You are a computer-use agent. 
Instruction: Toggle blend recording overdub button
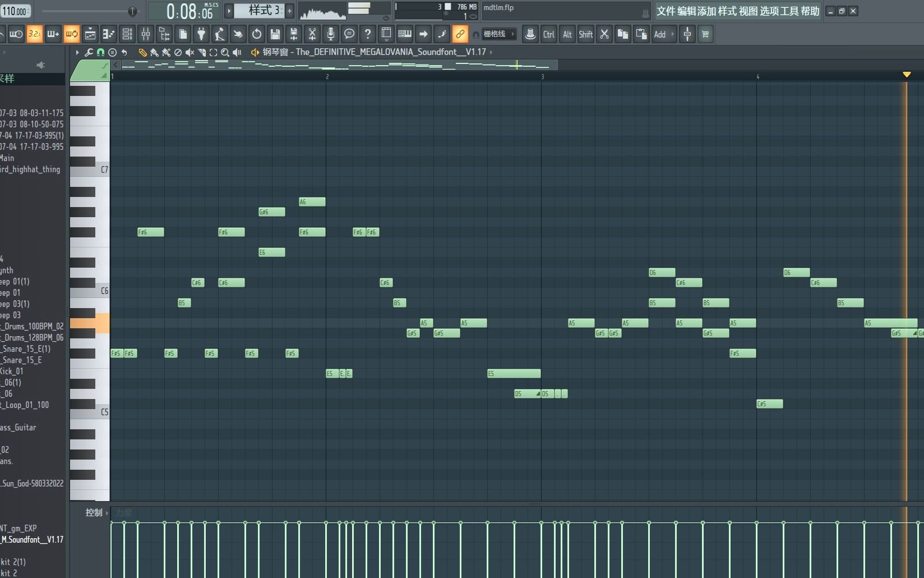click(x=53, y=34)
